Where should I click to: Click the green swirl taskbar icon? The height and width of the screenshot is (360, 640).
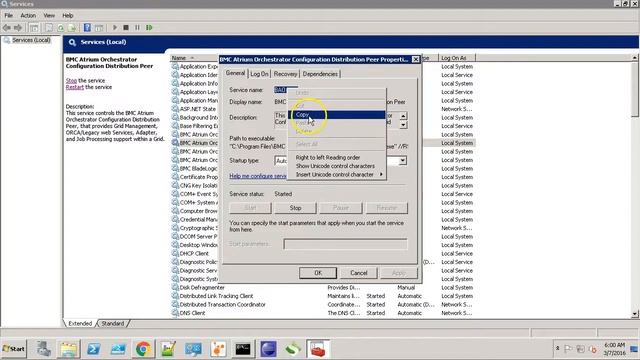click(293, 349)
